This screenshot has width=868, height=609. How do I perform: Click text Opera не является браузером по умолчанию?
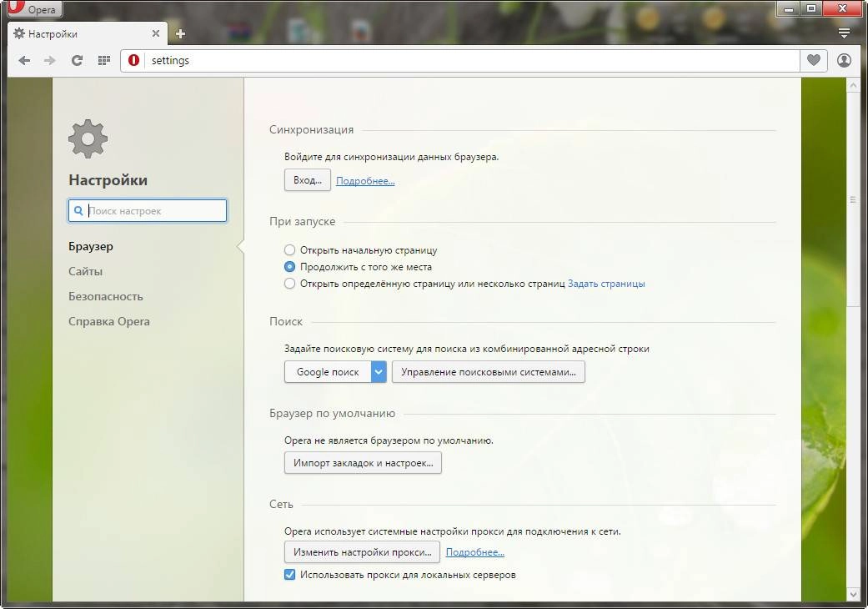(x=389, y=440)
